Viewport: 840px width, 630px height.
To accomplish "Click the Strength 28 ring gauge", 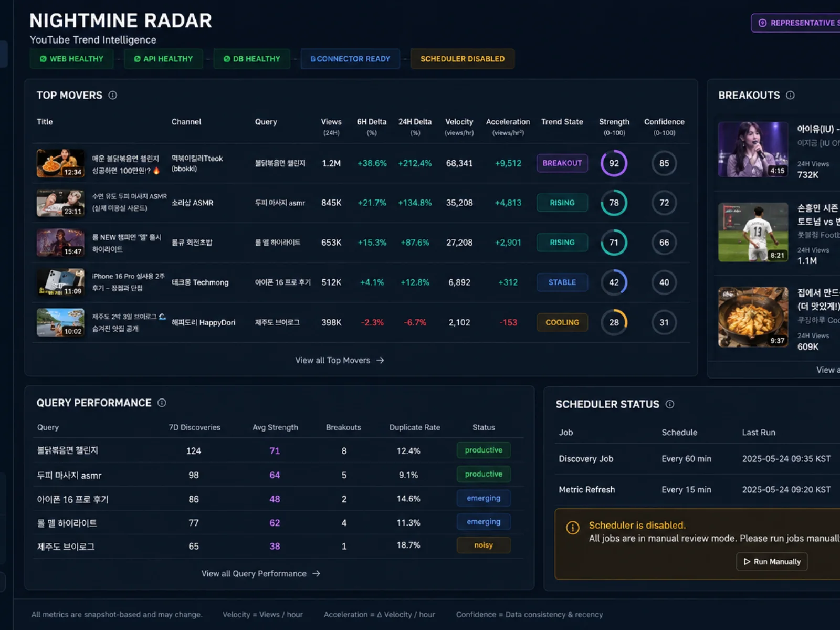I will pos(614,322).
